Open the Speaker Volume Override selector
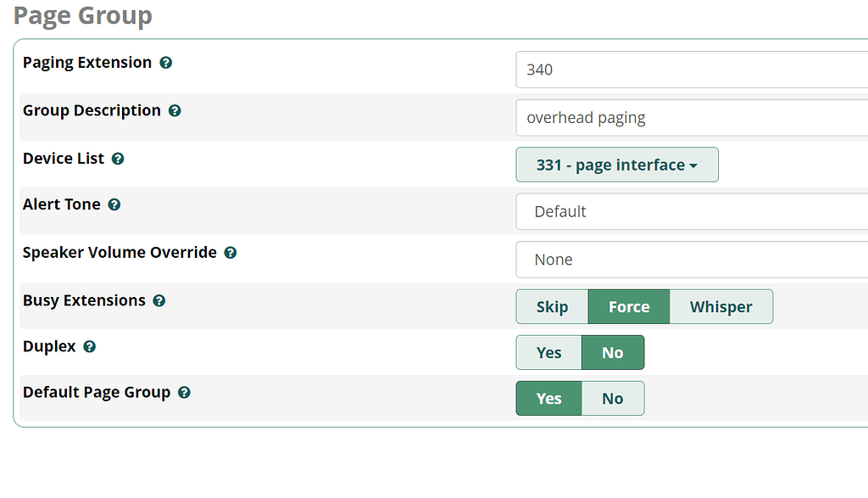This screenshot has height=498, width=868. [x=692, y=260]
